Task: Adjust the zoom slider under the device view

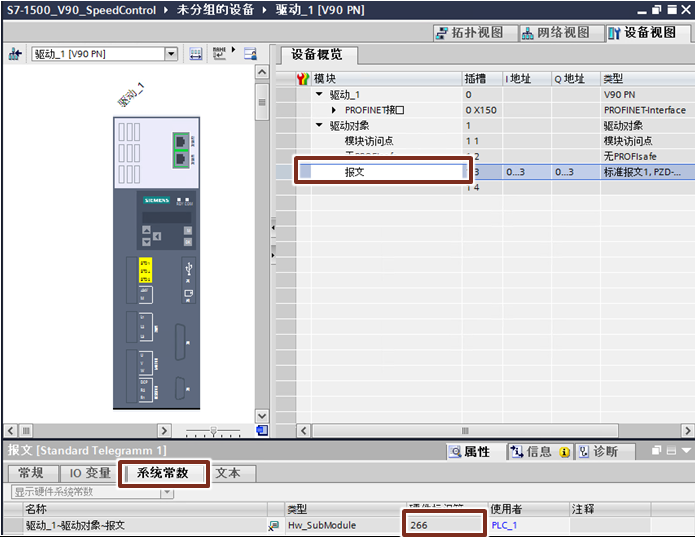Action: click(214, 431)
